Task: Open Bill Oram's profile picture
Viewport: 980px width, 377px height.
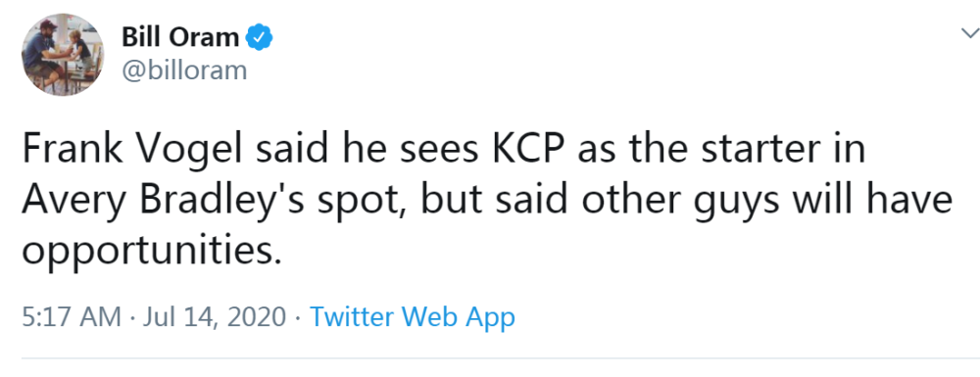Action: [x=63, y=54]
